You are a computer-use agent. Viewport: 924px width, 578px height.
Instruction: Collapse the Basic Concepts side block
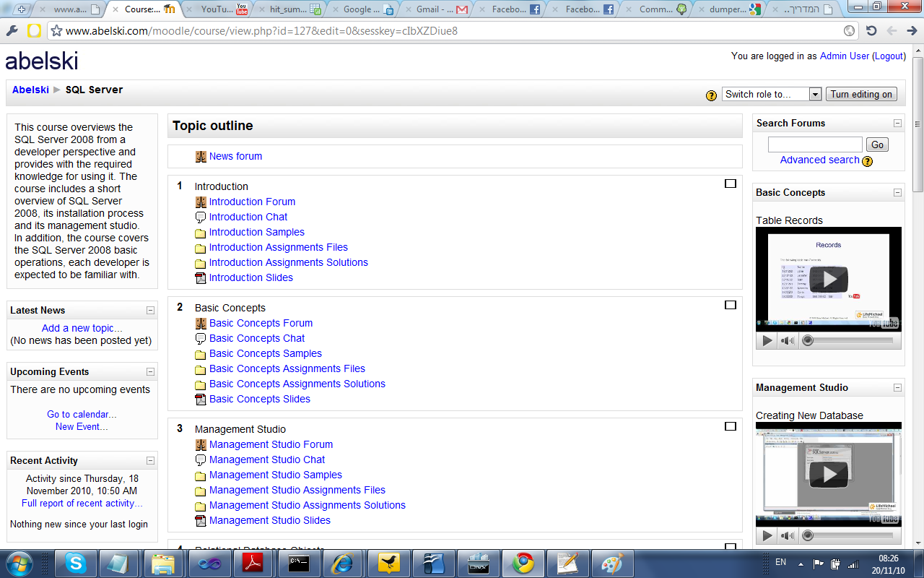point(897,193)
